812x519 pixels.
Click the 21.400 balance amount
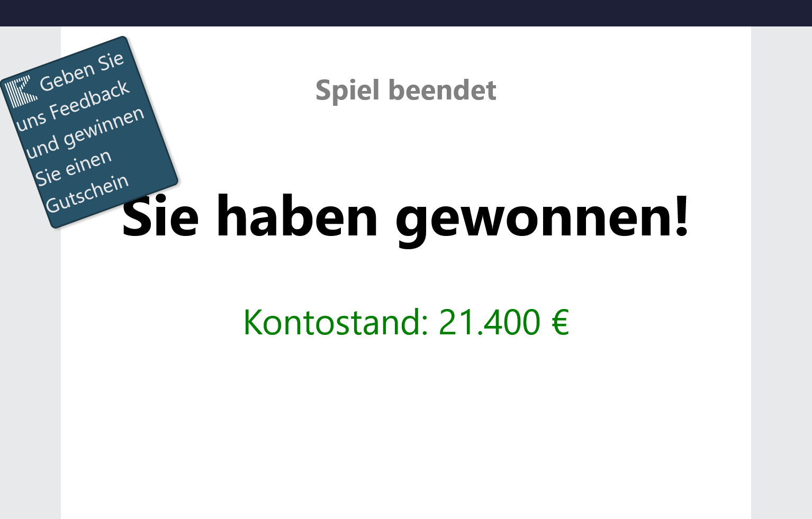click(x=490, y=322)
